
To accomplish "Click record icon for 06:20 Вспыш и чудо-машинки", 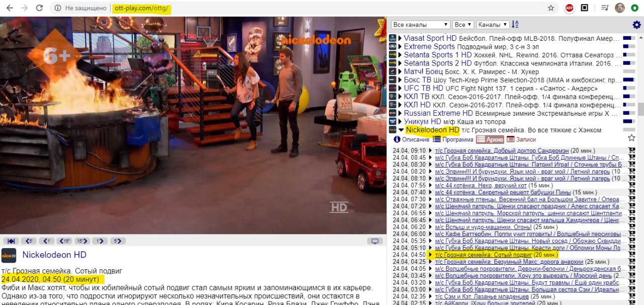I will coord(632,227).
